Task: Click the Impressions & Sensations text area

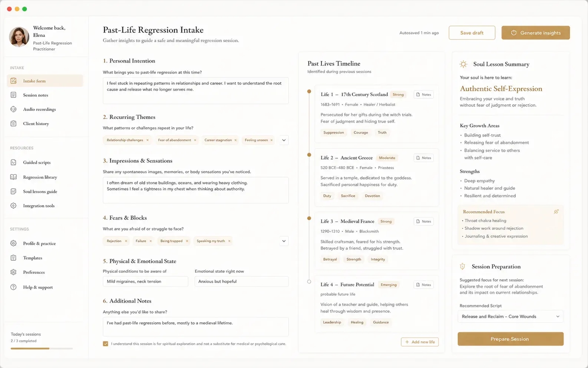Action: coord(196,190)
